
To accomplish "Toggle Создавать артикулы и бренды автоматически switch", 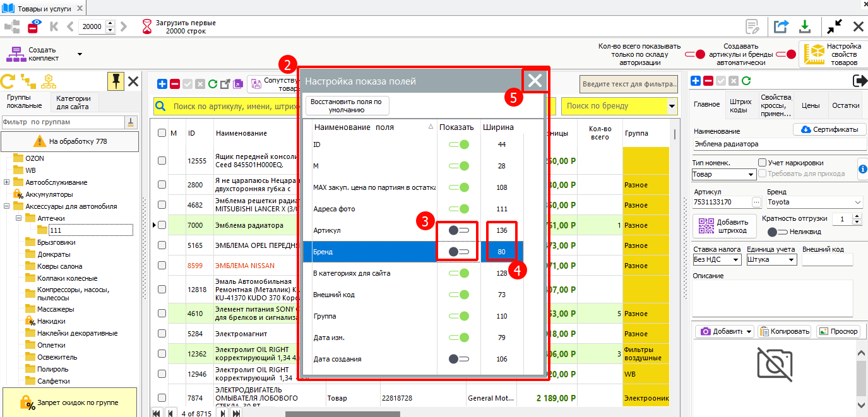I will [786, 54].
